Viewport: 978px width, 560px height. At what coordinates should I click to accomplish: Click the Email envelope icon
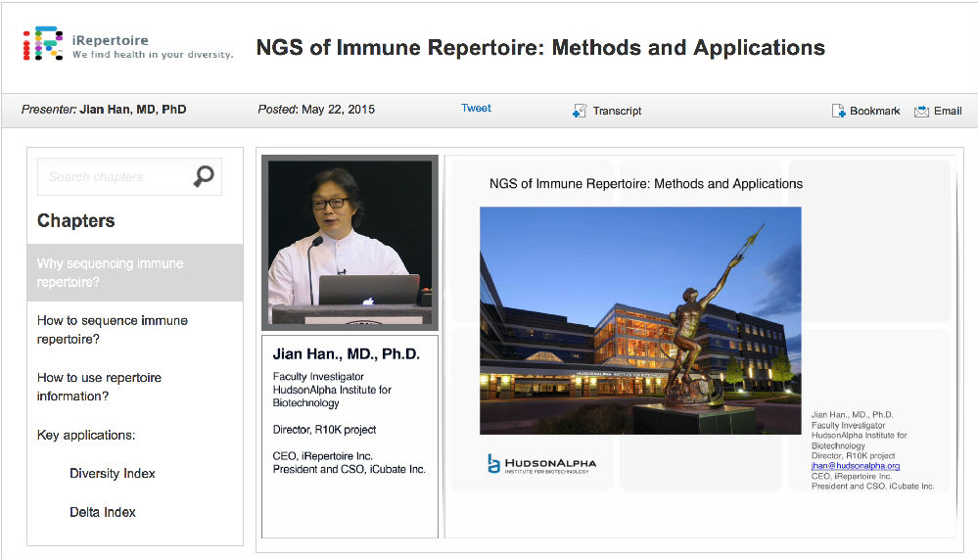[921, 111]
